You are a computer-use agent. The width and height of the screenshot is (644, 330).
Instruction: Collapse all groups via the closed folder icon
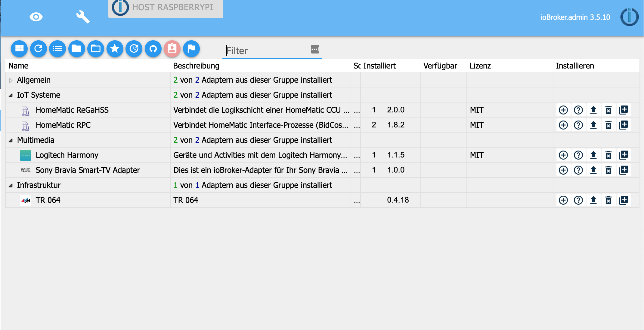click(76, 48)
